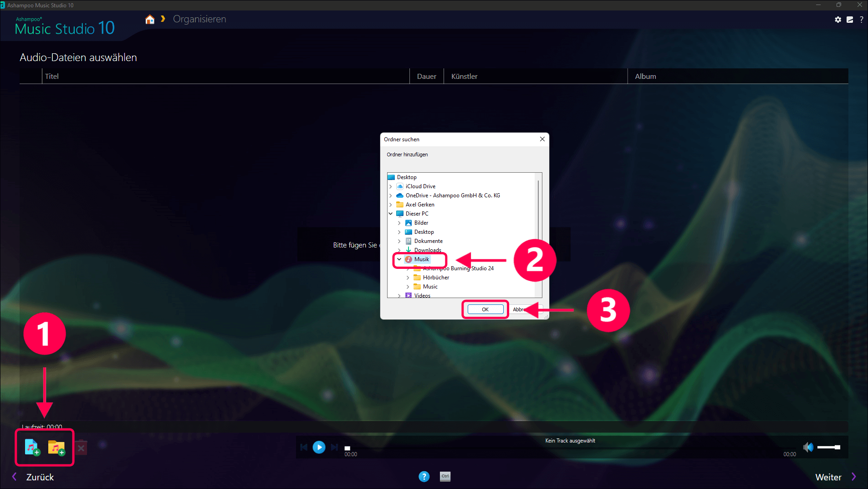Sort by Titel column header
Image resolution: width=868 pixels, height=489 pixels.
coord(226,76)
